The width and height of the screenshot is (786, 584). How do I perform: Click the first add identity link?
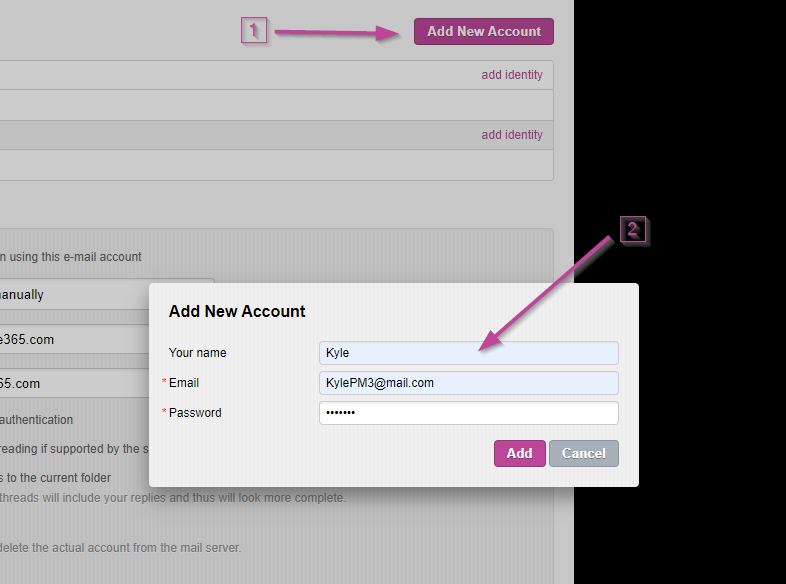(x=511, y=75)
